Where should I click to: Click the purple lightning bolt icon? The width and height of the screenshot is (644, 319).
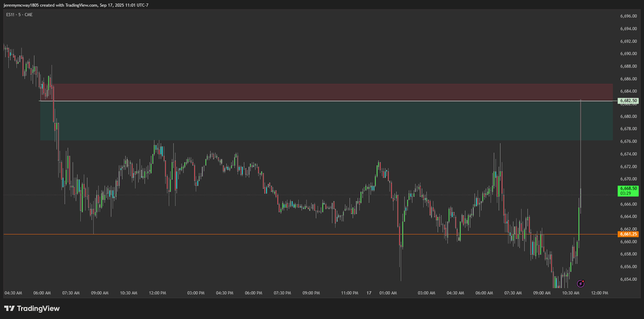point(581,283)
